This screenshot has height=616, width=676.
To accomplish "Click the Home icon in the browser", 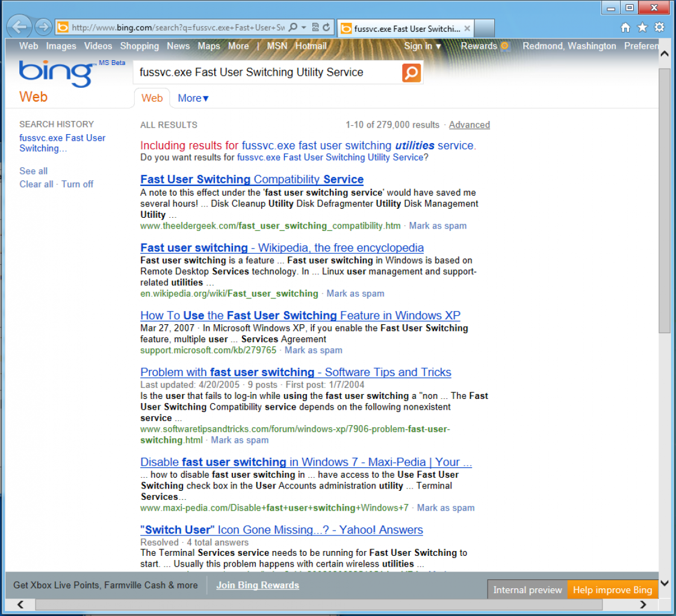I will [625, 28].
